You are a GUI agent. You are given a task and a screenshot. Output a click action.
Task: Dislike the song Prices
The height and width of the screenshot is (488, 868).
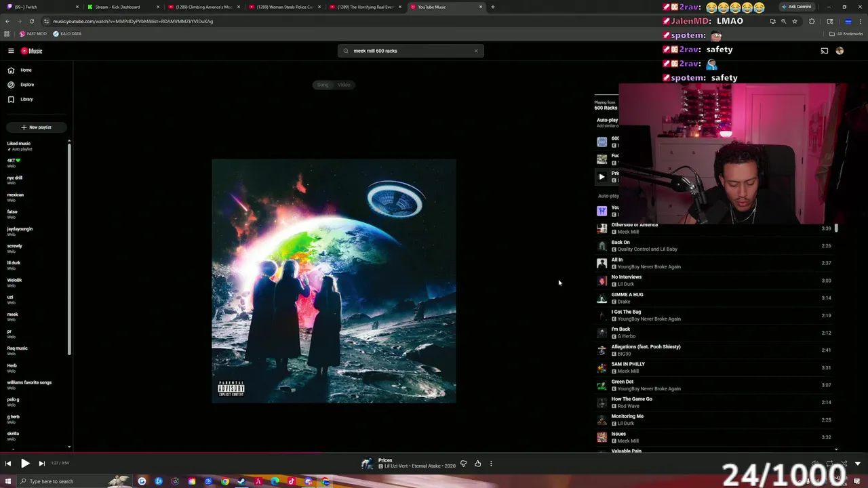[463, 464]
